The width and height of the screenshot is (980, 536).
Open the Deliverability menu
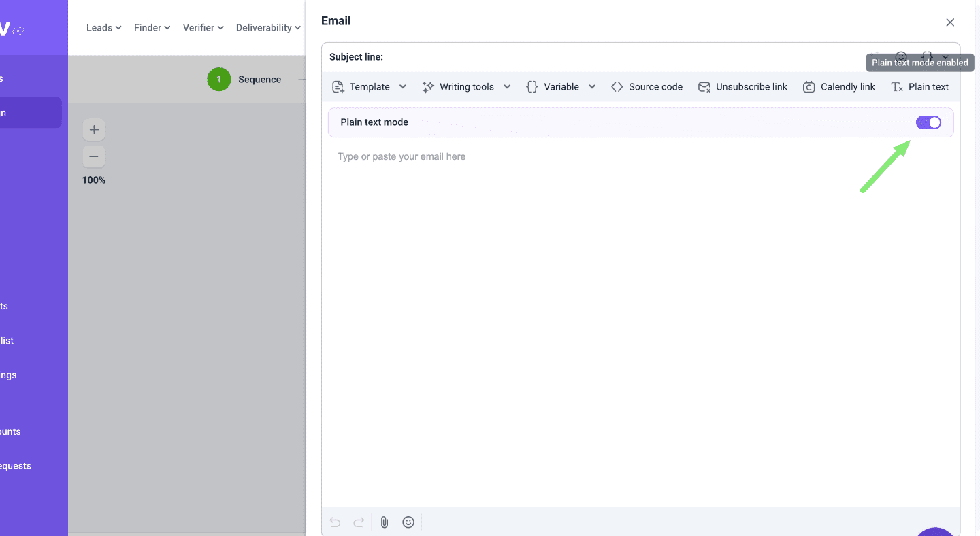tap(267, 27)
